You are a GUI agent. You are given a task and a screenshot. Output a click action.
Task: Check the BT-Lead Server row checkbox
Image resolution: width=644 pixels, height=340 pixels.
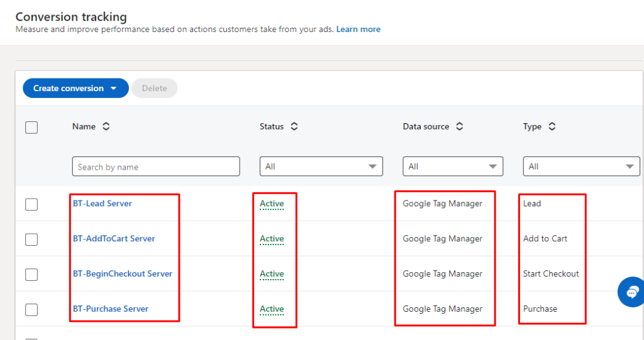pyautogui.click(x=31, y=204)
